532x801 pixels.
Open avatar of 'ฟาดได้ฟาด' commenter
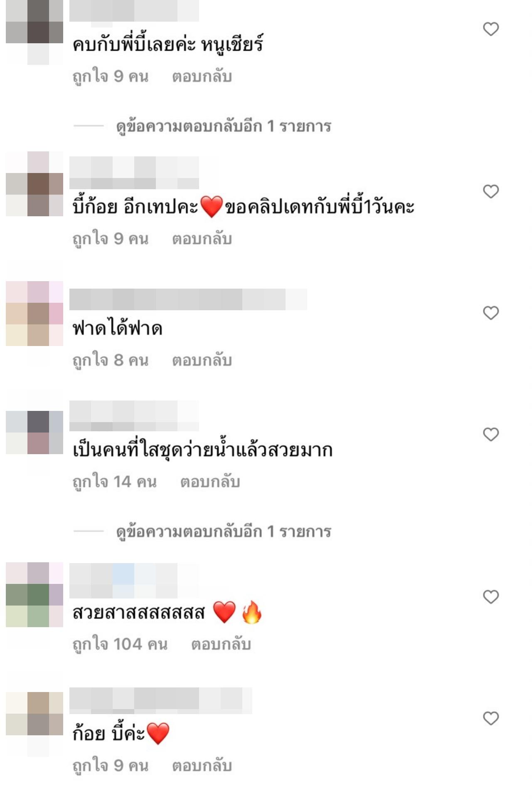(34, 314)
